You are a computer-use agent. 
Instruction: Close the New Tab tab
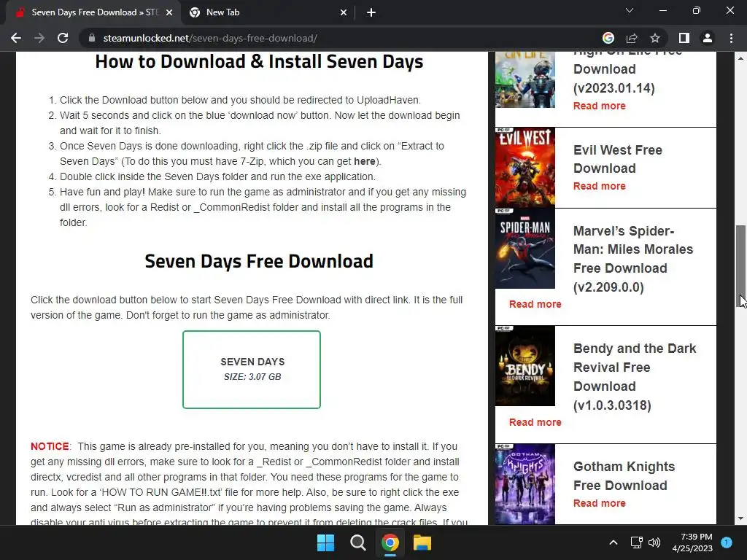[x=344, y=13]
